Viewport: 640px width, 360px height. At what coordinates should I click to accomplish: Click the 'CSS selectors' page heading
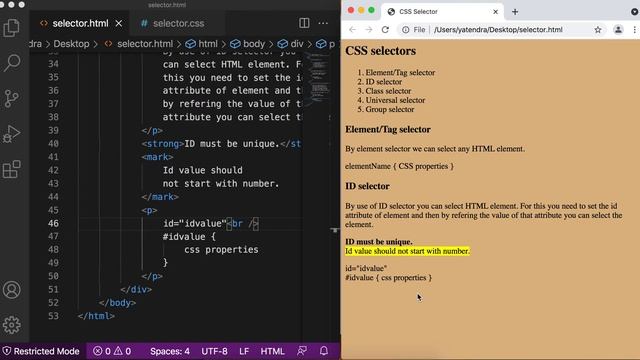pos(380,51)
